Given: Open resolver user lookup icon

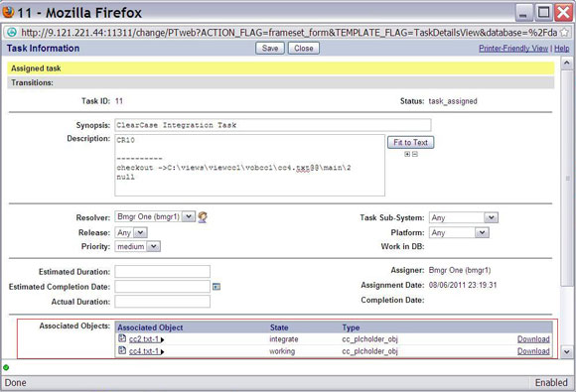Looking at the screenshot, I should coord(203,217).
